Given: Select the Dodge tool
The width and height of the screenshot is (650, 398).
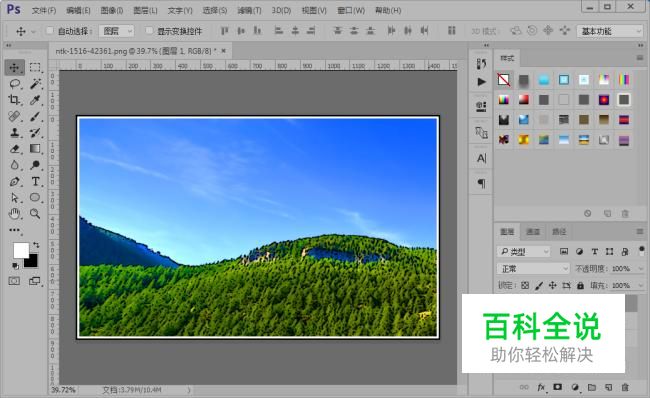Looking at the screenshot, I should [x=35, y=165].
